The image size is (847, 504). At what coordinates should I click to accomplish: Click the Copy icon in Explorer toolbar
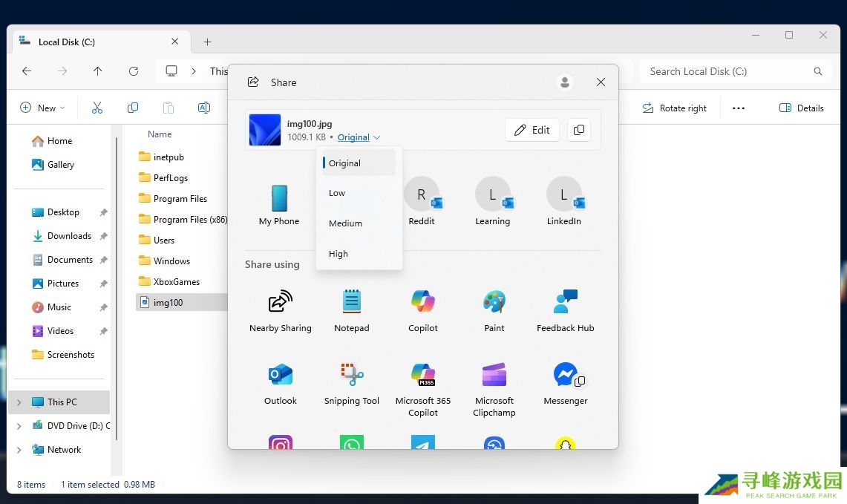pyautogui.click(x=133, y=108)
